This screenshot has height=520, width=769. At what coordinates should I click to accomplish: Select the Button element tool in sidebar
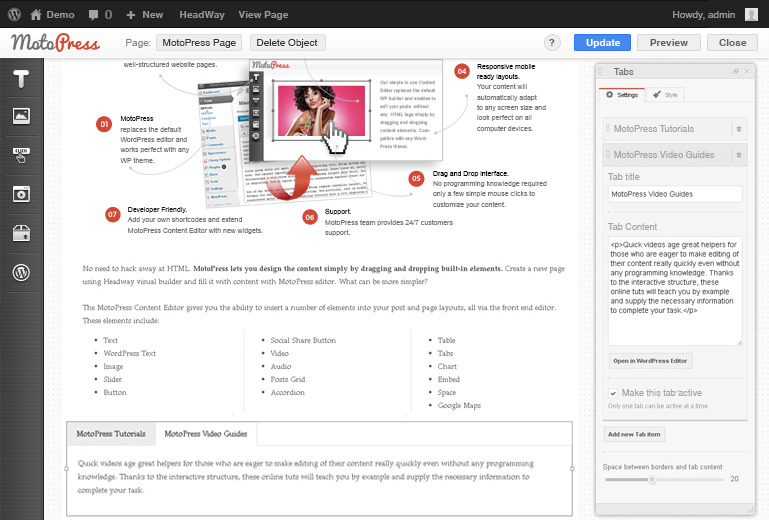[21, 155]
